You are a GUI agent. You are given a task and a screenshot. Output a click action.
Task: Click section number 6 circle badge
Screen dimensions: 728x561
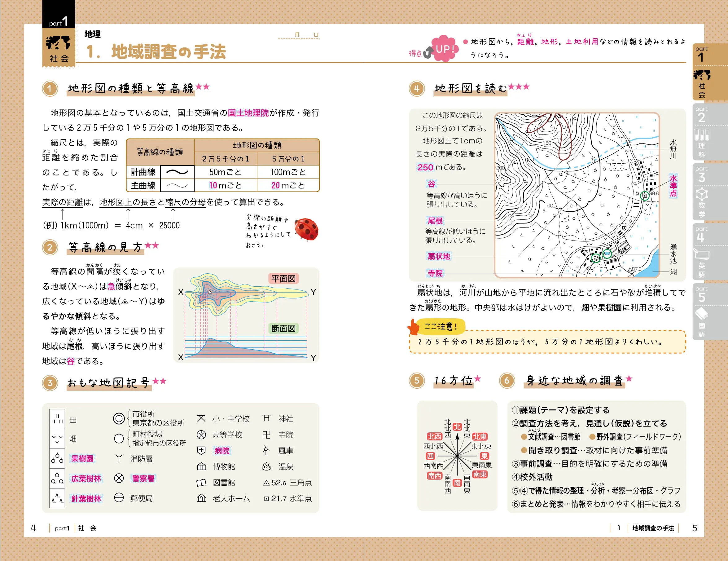click(x=507, y=381)
